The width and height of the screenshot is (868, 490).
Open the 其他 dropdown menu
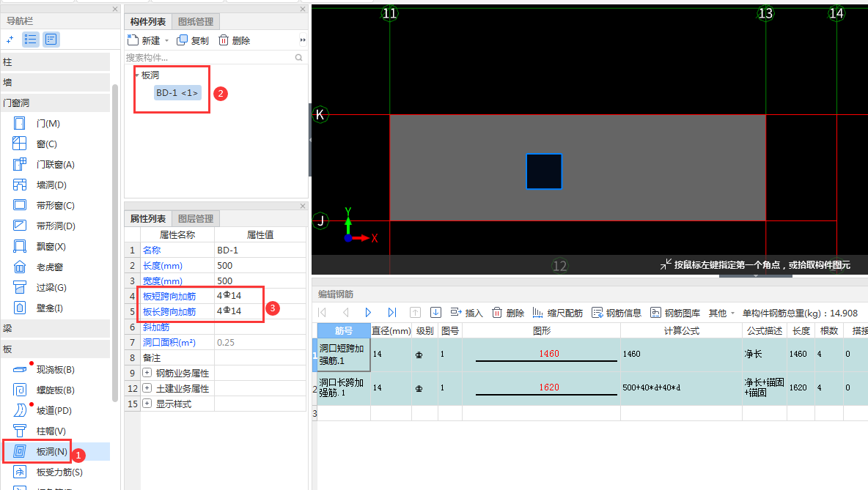coord(721,313)
